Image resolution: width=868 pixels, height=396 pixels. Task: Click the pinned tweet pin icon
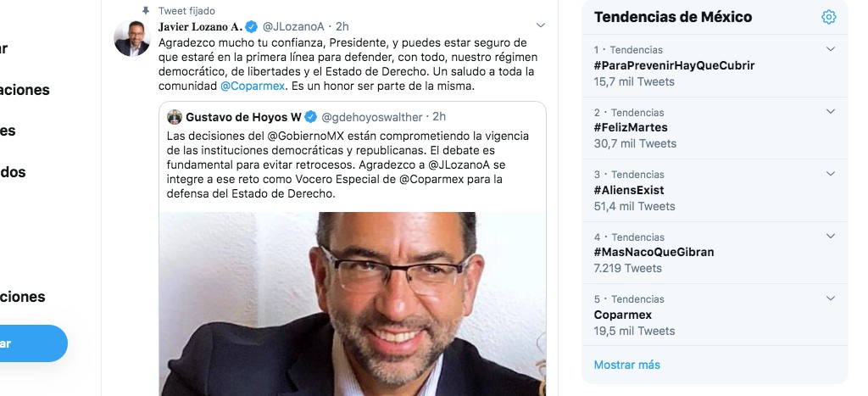(146, 10)
